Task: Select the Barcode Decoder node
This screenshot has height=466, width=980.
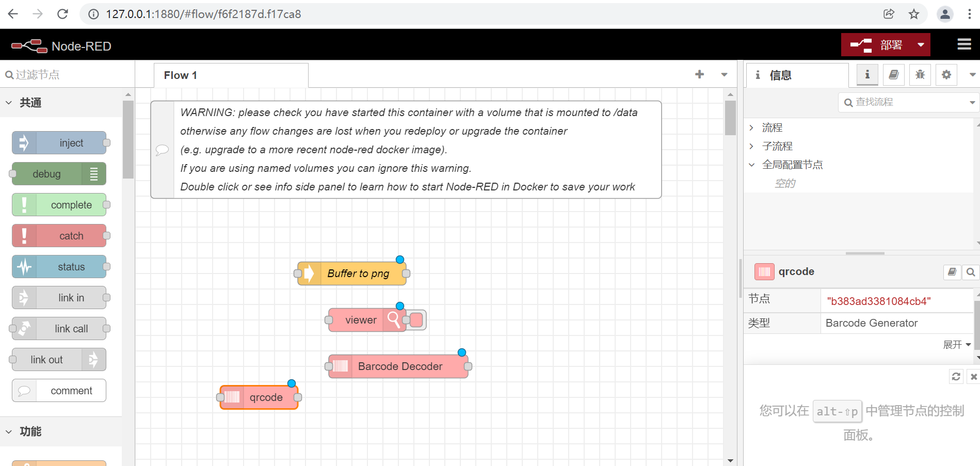Action: pos(398,366)
